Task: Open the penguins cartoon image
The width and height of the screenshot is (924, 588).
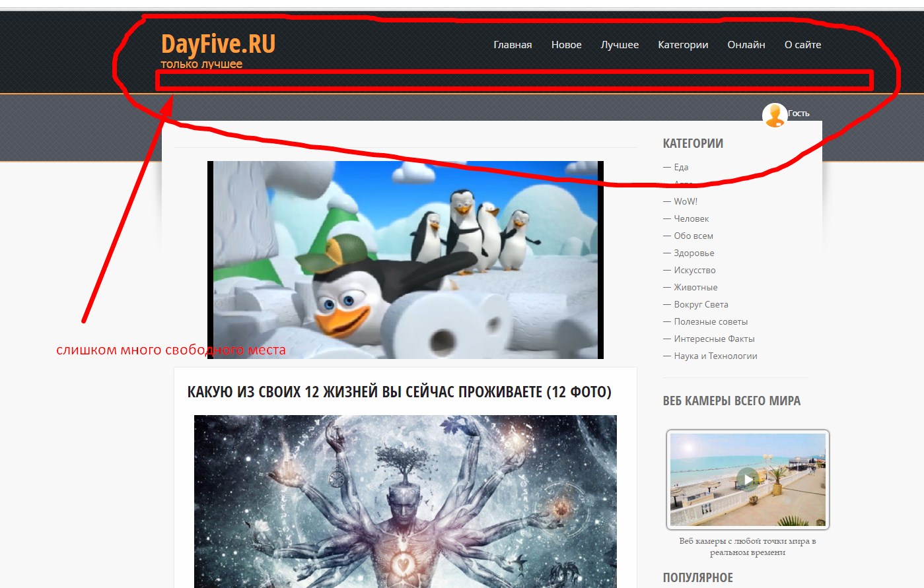Action: pyautogui.click(x=406, y=260)
